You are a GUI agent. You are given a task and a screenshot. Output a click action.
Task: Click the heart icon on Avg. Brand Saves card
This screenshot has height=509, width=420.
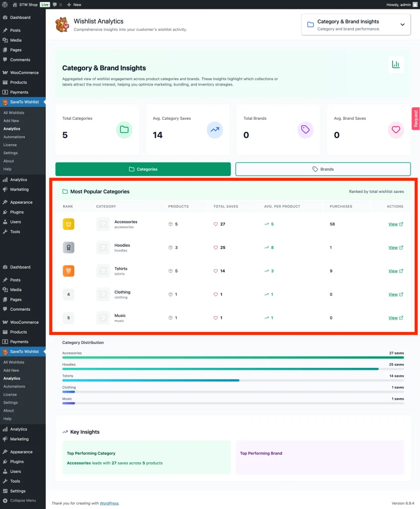(x=396, y=130)
